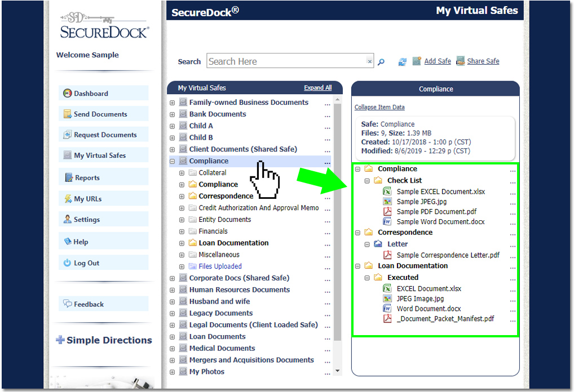Click the search magnifier icon
This screenshot has width=574, height=392.
pyautogui.click(x=381, y=62)
